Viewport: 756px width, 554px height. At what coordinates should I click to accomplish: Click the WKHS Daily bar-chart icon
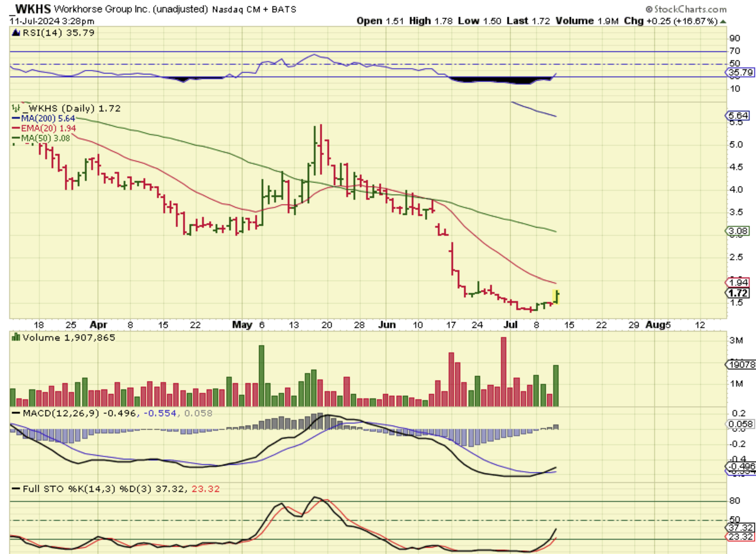16,108
